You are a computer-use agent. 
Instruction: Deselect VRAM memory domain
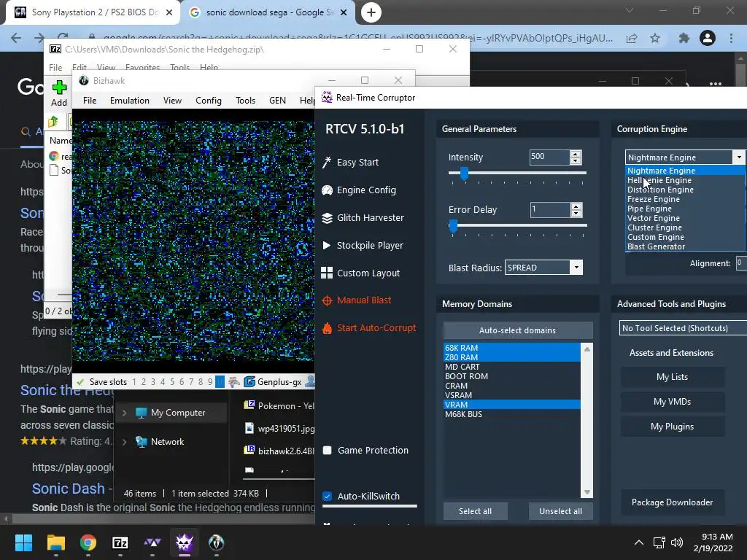(511, 405)
